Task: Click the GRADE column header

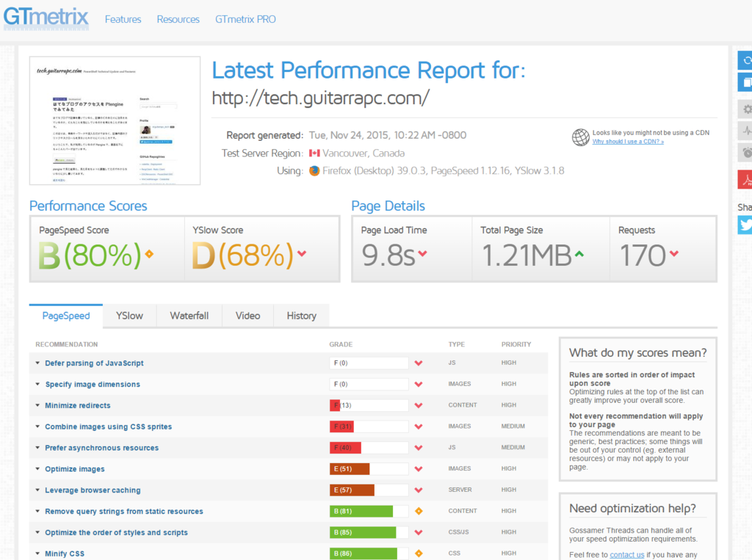Action: click(341, 344)
